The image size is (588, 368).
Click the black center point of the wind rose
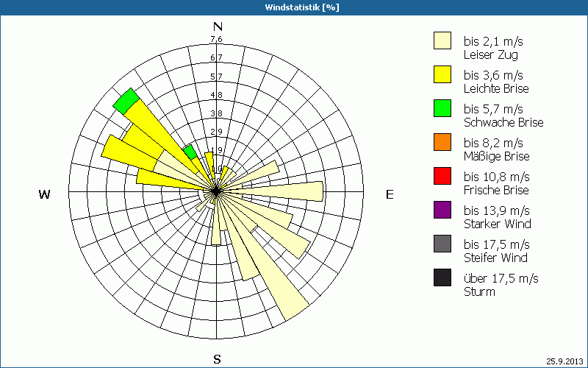coord(216,191)
